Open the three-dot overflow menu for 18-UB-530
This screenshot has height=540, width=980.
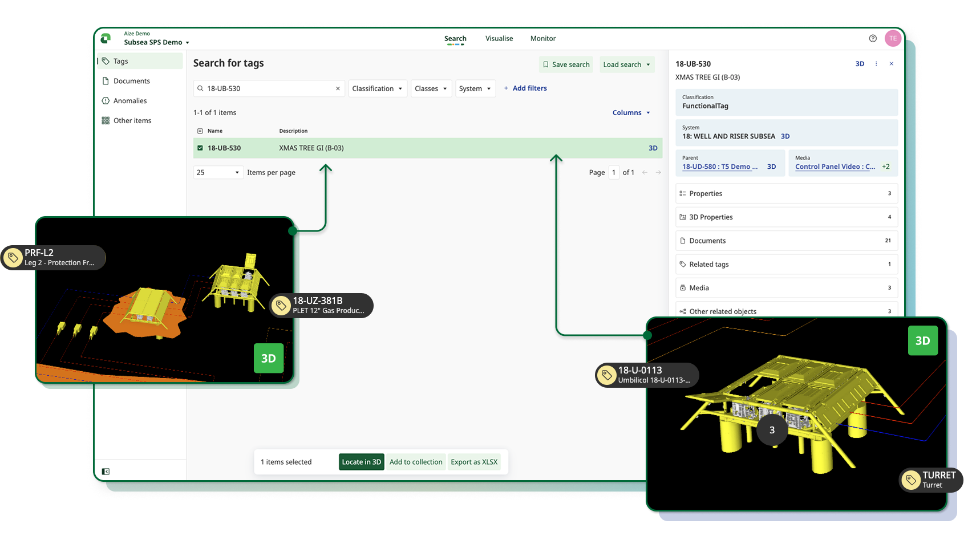pyautogui.click(x=876, y=63)
